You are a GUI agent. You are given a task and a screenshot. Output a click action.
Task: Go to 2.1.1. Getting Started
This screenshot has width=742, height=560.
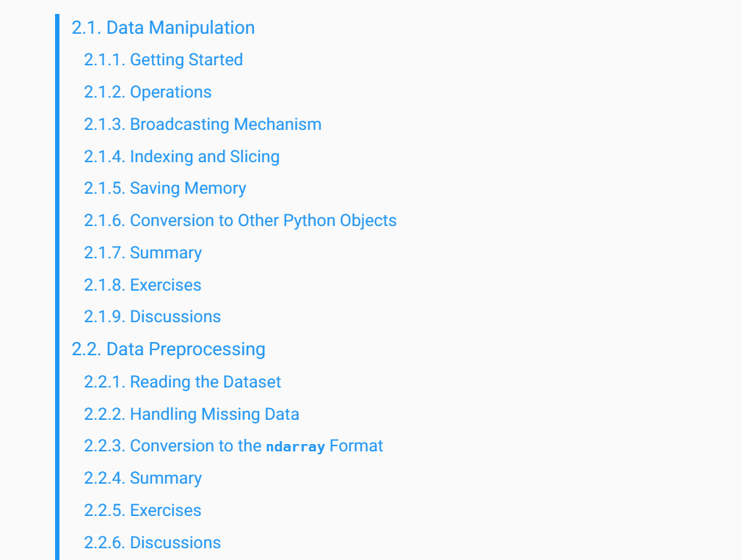tap(163, 60)
